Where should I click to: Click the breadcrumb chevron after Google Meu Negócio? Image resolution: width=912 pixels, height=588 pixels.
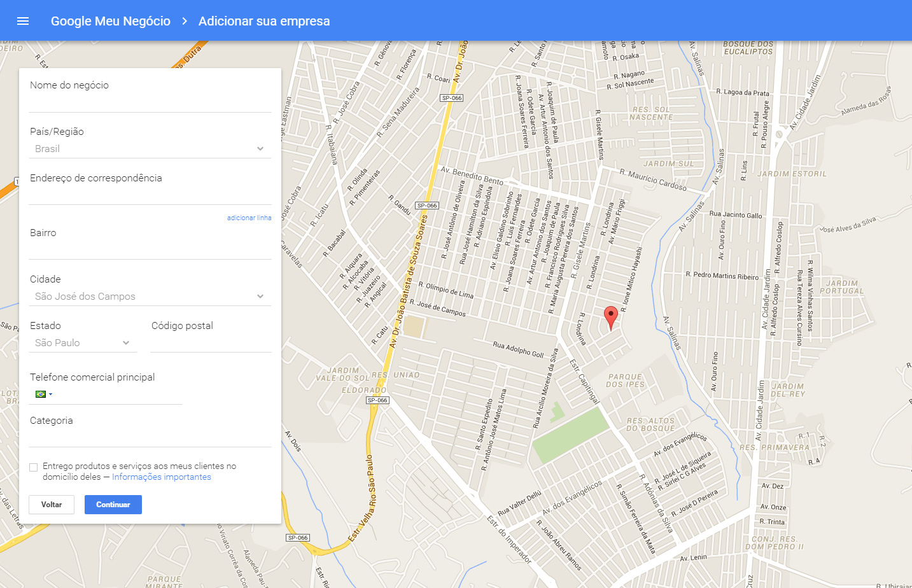pos(185,21)
